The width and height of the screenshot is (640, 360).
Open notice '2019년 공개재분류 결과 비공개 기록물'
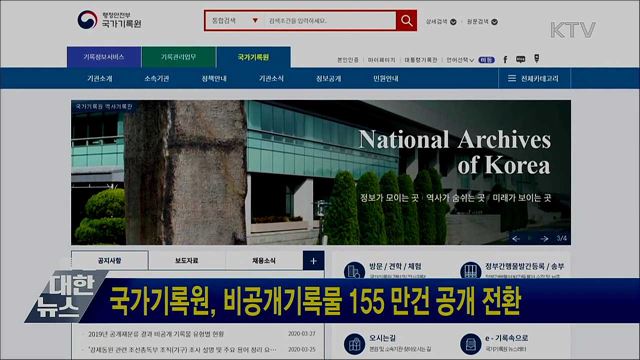click(156, 334)
